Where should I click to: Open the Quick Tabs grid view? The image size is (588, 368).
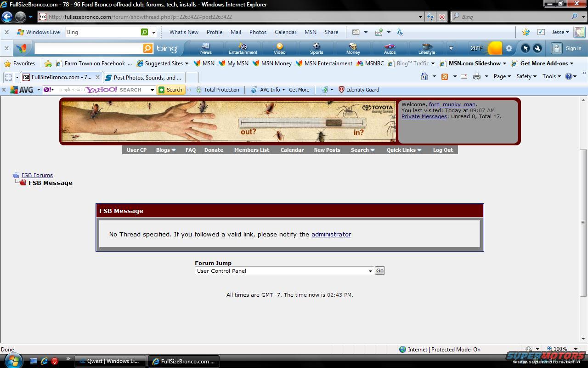[x=8, y=77]
